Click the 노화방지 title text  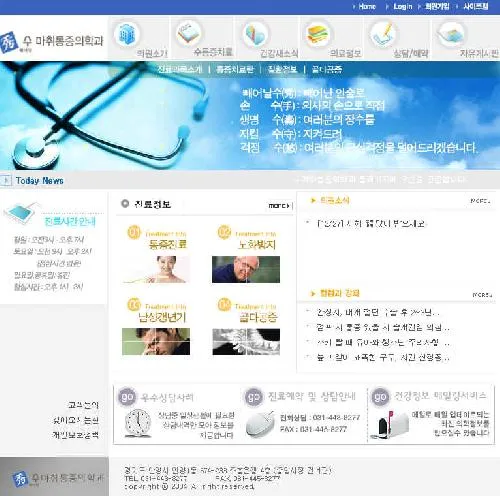click(257, 245)
